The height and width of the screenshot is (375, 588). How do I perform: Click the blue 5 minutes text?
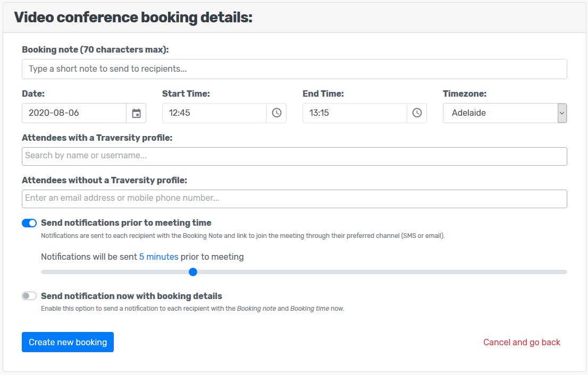(x=158, y=257)
